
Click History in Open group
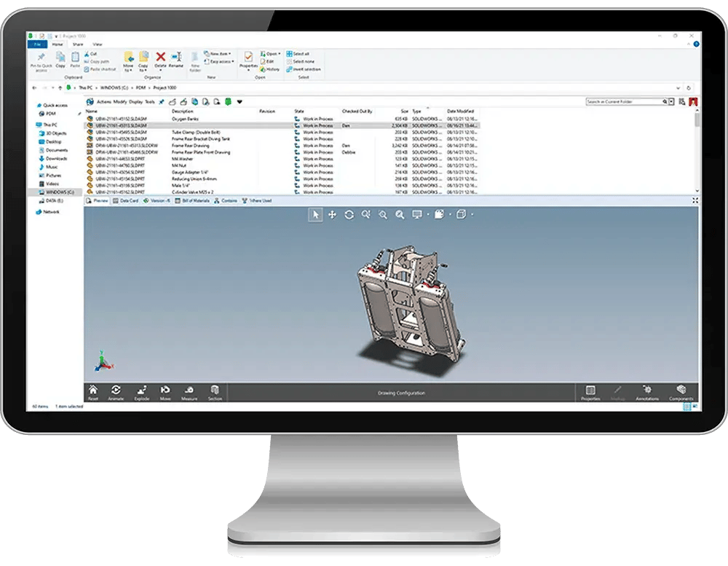pyautogui.click(x=270, y=69)
